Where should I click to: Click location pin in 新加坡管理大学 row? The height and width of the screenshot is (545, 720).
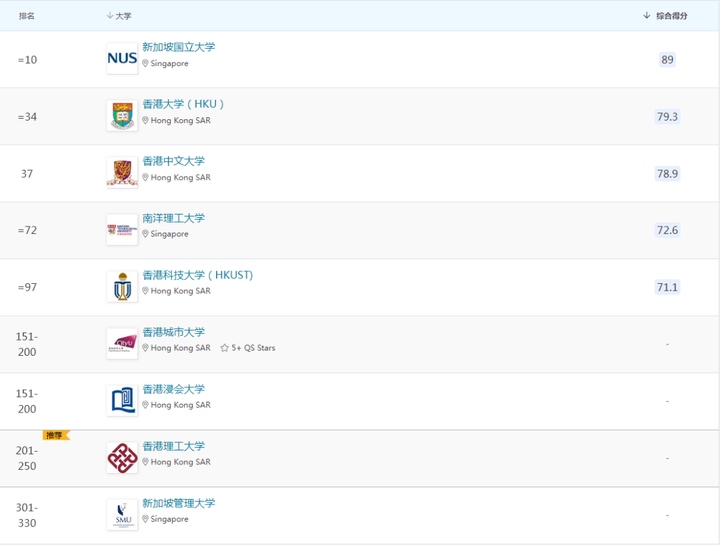coord(145,519)
